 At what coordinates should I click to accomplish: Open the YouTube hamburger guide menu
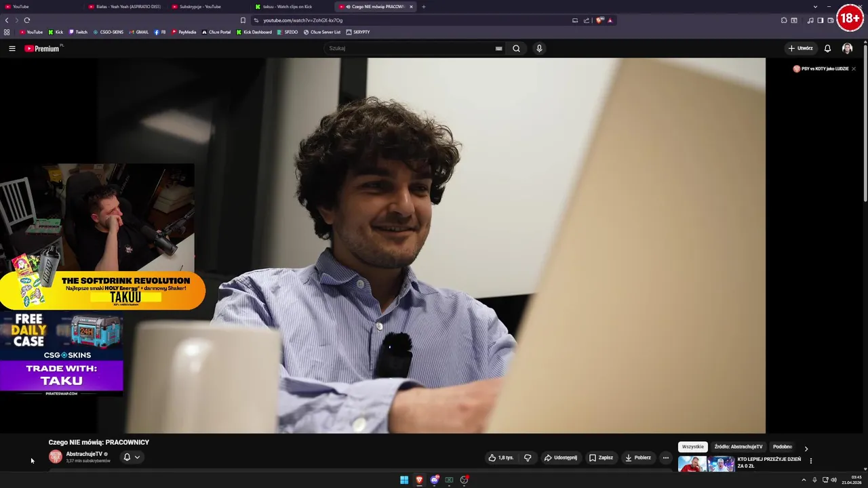[12, 48]
